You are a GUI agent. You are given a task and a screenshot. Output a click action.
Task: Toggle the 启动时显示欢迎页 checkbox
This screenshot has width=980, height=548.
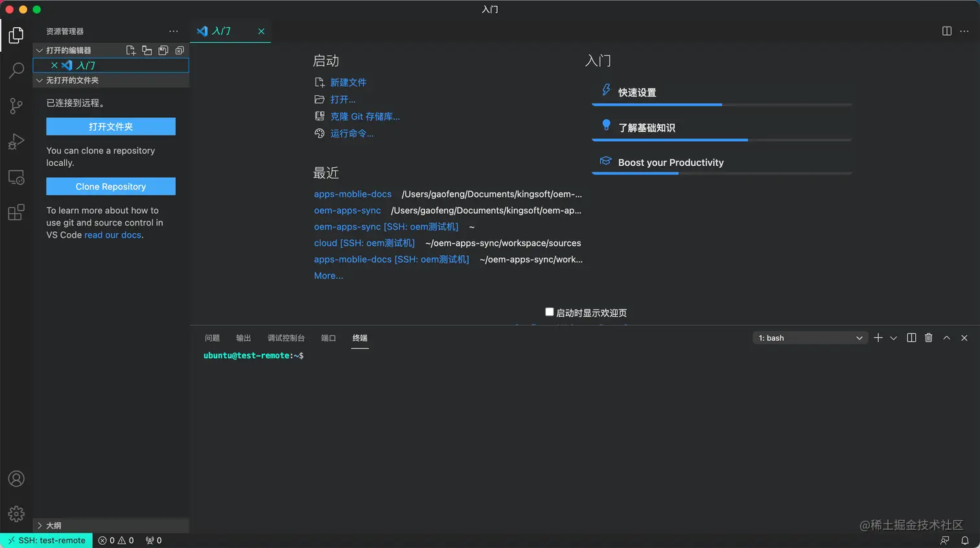(550, 312)
